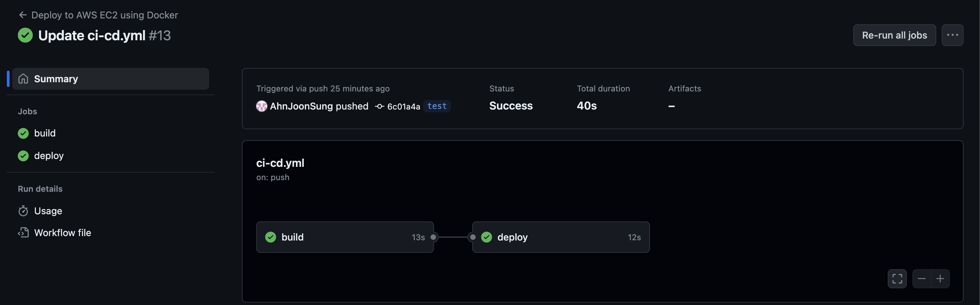
Task: Click the test branch label
Action: point(437,106)
